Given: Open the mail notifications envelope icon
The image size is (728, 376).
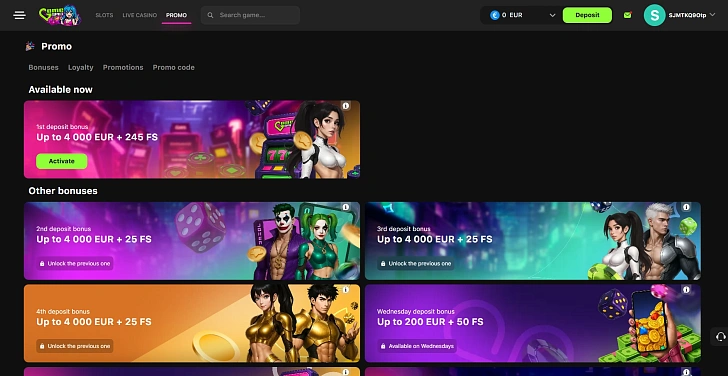Looking at the screenshot, I should click(x=628, y=15).
